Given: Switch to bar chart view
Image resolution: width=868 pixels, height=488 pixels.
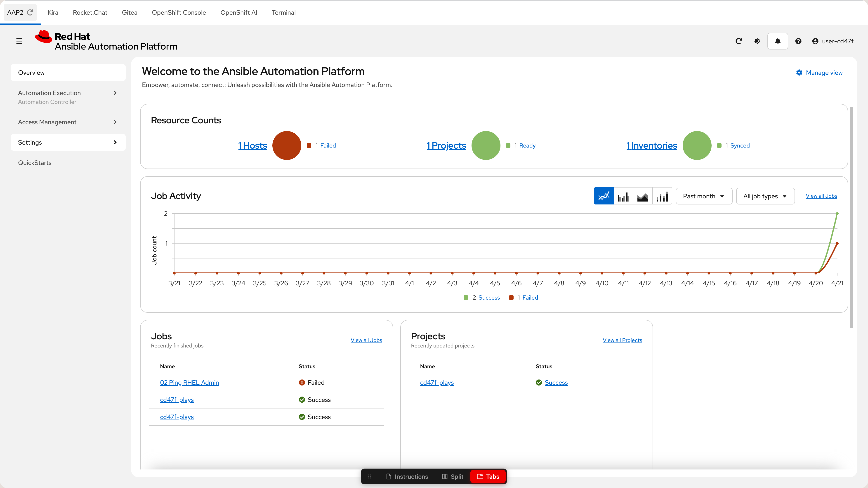Looking at the screenshot, I should pos(623,196).
